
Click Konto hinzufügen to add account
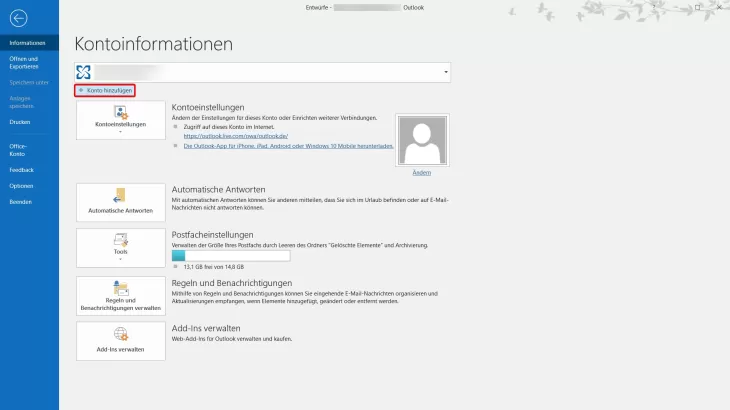tap(106, 90)
